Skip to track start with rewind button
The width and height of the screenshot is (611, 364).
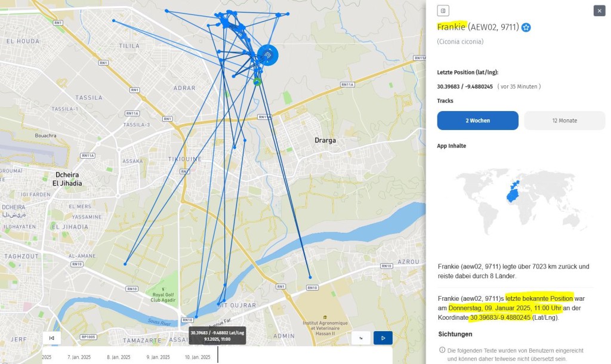52,338
